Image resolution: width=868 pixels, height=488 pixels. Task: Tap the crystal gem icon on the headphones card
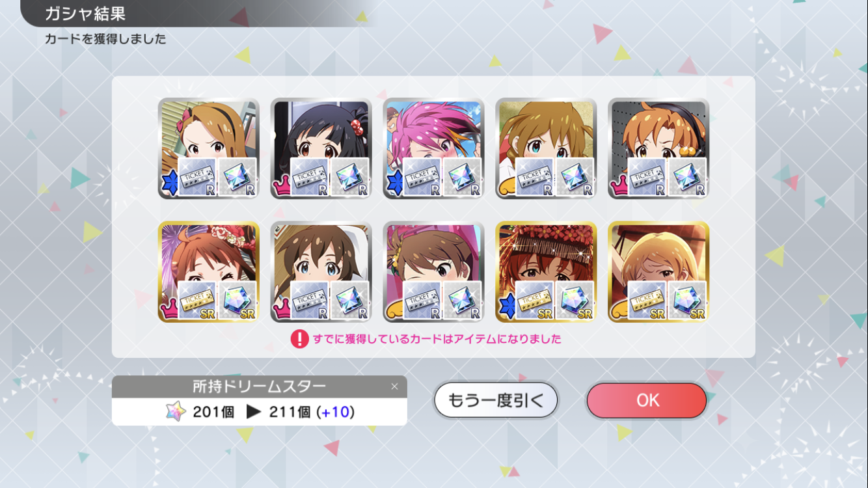pos(688,177)
